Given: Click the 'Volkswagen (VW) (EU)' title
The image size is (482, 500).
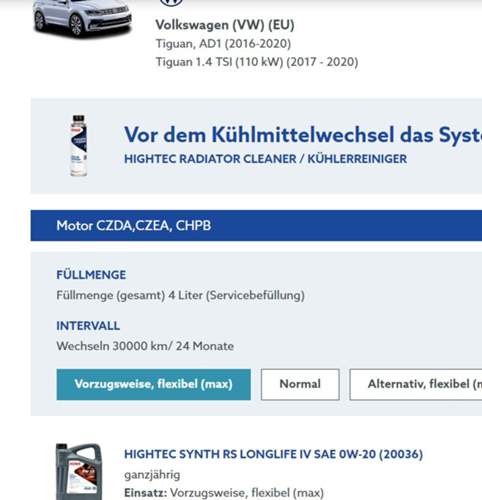Looking at the screenshot, I should (x=225, y=25).
